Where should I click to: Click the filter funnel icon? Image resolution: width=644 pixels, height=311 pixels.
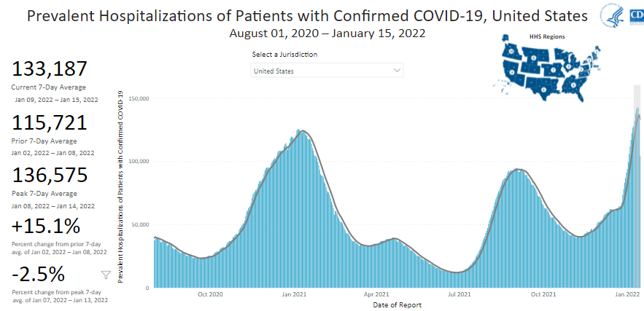[x=106, y=275]
